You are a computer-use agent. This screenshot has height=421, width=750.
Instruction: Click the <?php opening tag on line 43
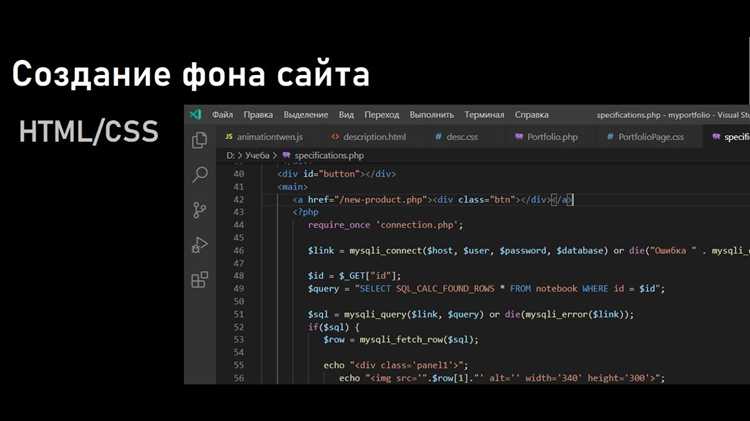306,212
